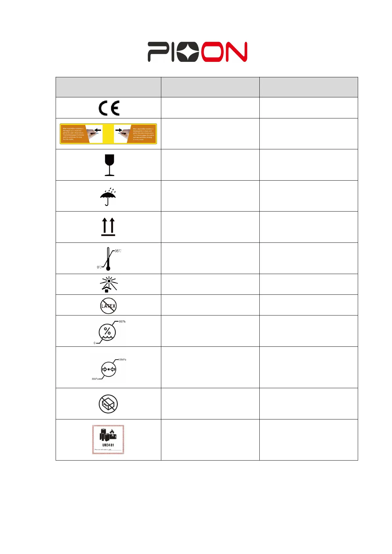Select the 0–80% humidity limitation symbol
Image resolution: width=392 pixels, height=554 pixels.
(x=109, y=332)
